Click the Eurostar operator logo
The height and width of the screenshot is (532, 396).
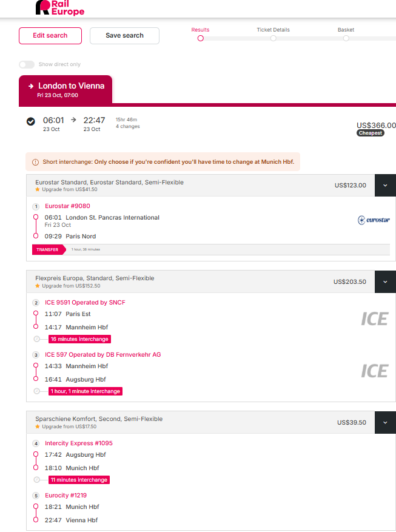(374, 220)
